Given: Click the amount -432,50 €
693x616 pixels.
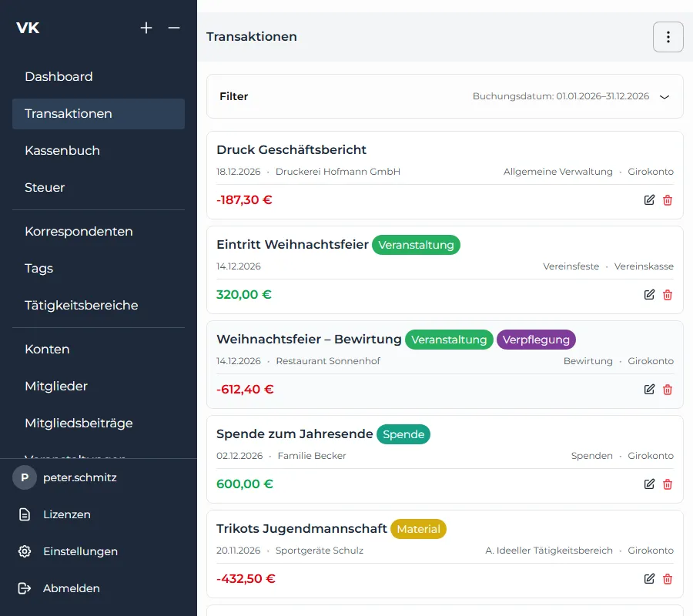Looking at the screenshot, I should pyautogui.click(x=246, y=579).
